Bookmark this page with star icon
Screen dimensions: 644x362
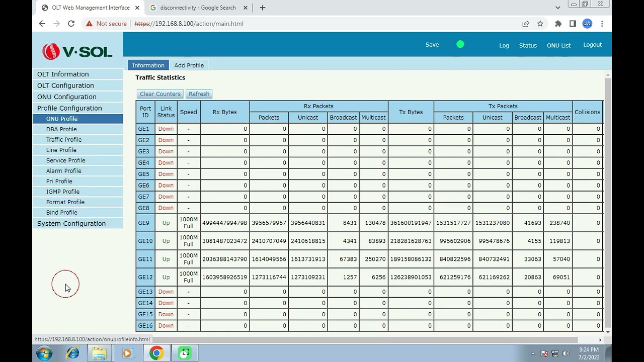coord(540,24)
